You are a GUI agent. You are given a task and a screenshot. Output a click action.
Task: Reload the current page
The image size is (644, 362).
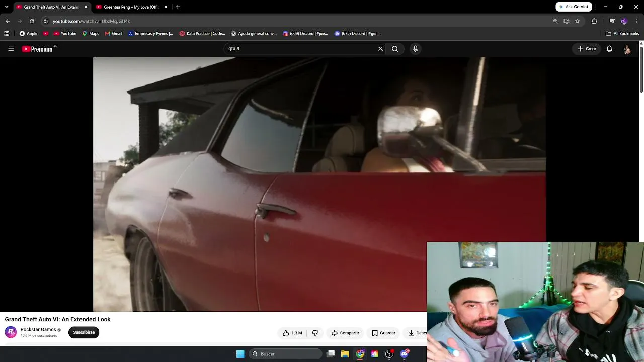tap(32, 21)
